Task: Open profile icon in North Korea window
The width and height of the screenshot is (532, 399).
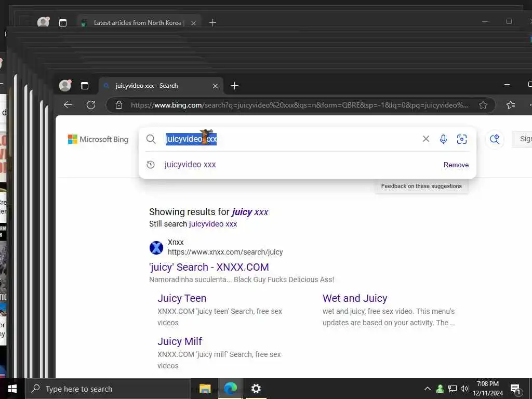Action: tap(43, 22)
